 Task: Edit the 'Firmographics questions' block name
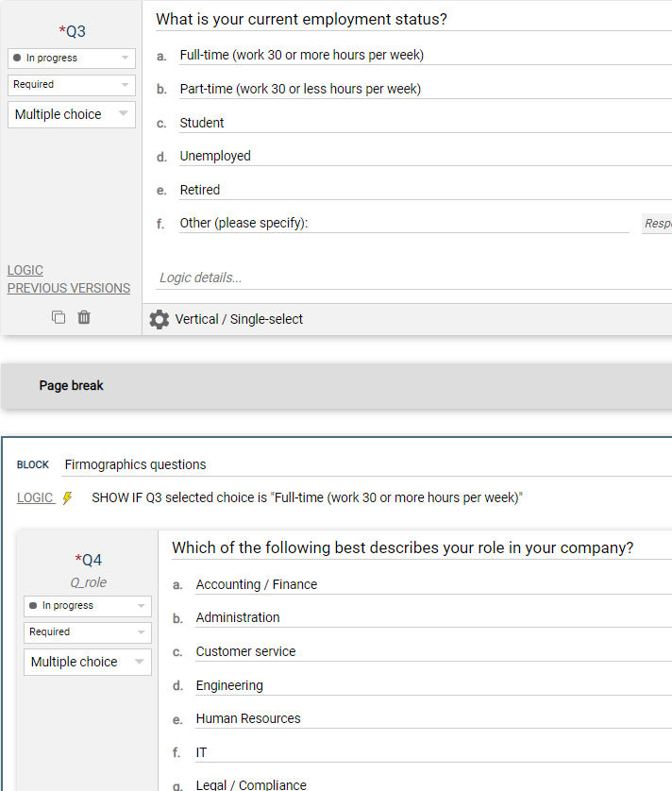click(359, 464)
